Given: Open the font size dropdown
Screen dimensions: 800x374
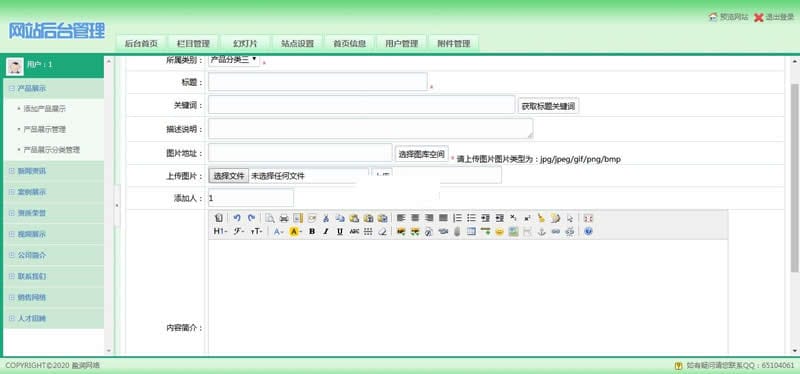Looking at the screenshot, I should [x=256, y=231].
